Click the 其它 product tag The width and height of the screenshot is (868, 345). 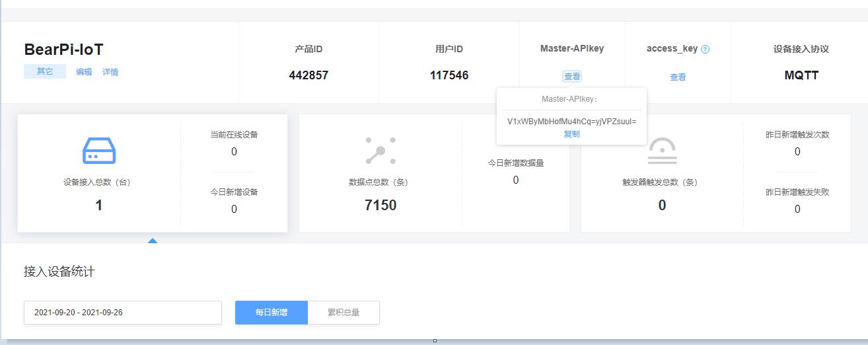[x=45, y=71]
